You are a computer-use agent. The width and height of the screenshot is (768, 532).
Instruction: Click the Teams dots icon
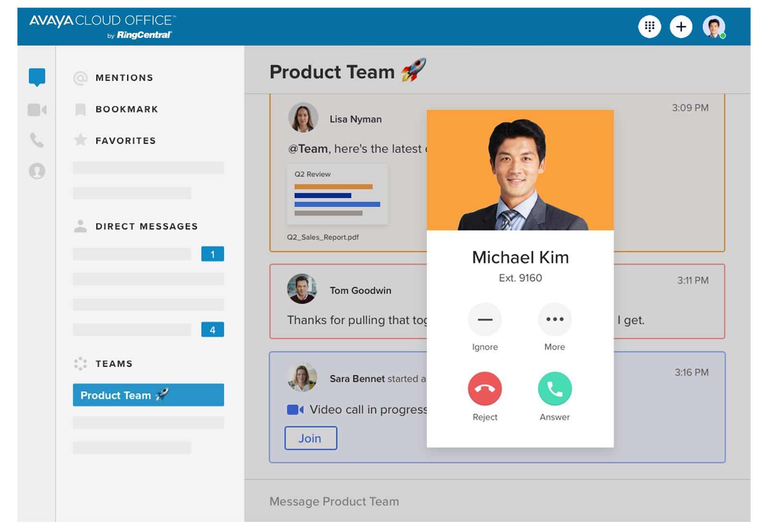[x=81, y=363]
